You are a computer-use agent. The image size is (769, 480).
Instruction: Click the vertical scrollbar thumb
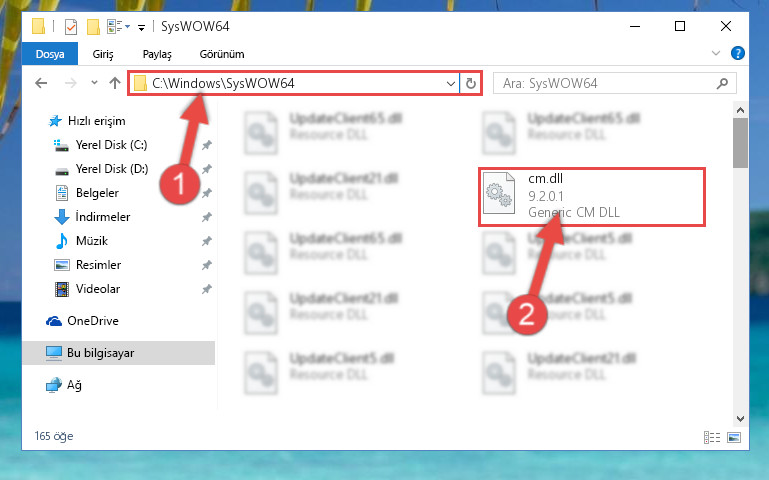[740, 143]
